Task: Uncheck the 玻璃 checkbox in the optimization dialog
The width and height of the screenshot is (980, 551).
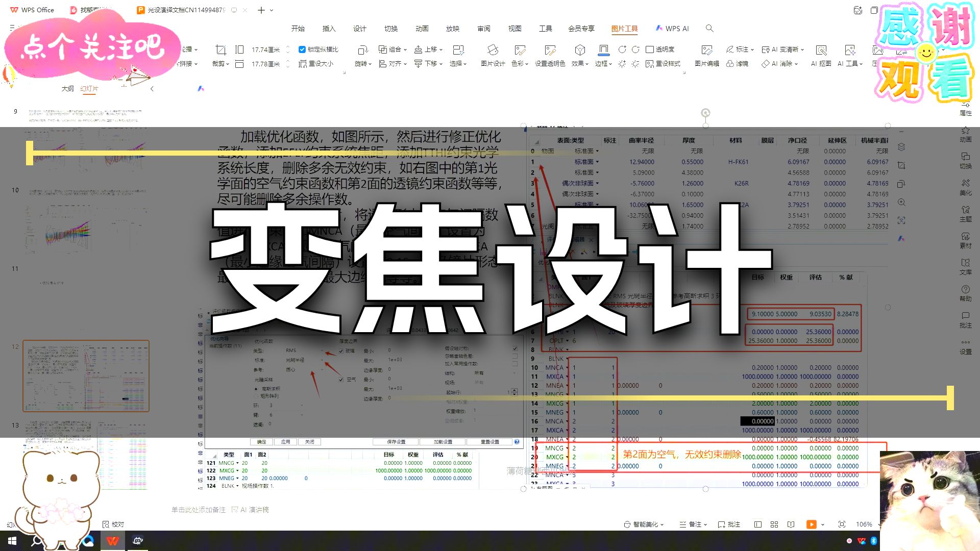Action: pyautogui.click(x=341, y=350)
